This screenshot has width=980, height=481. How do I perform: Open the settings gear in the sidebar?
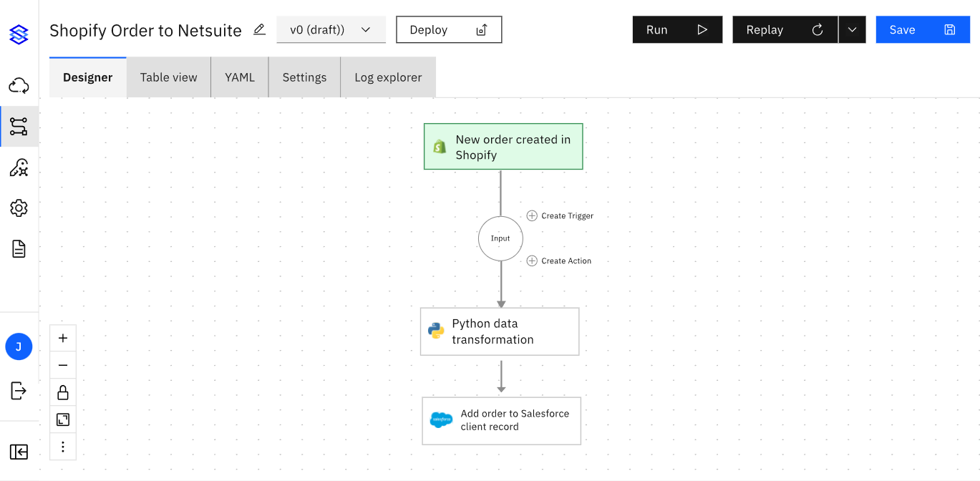coord(19,208)
